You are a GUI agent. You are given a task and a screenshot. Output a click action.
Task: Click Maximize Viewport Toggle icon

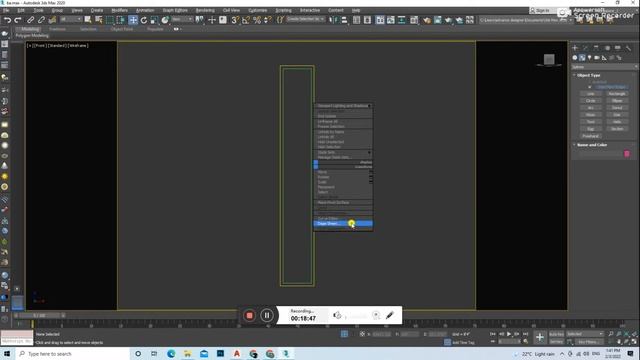[x=634, y=341]
